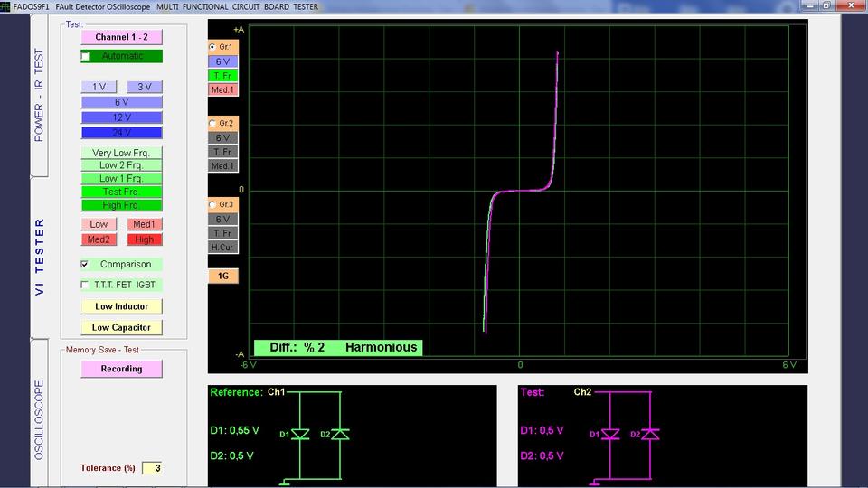
Task: Pick the High Frq. frequency option
Action: point(121,205)
